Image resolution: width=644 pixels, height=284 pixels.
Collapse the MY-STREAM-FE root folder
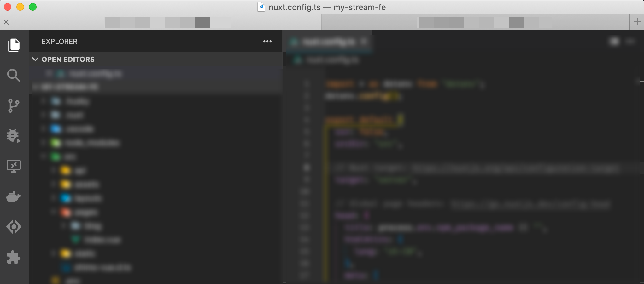[x=35, y=87]
